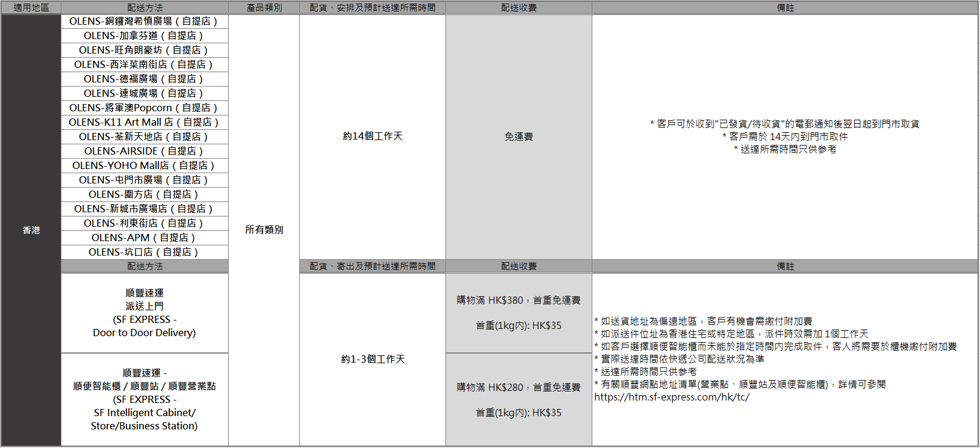980x448 pixels.
Task: Click the top 配送方法 column header
Action: (144, 8)
